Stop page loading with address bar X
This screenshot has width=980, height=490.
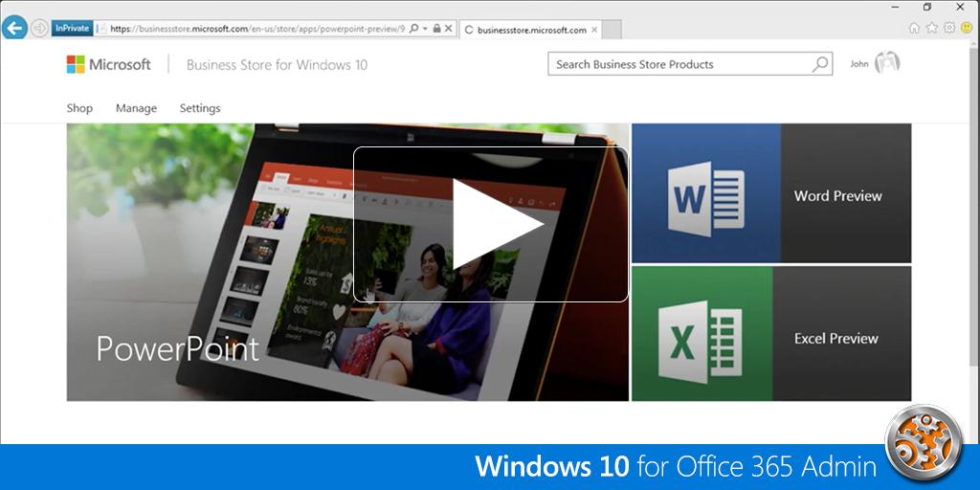448,29
